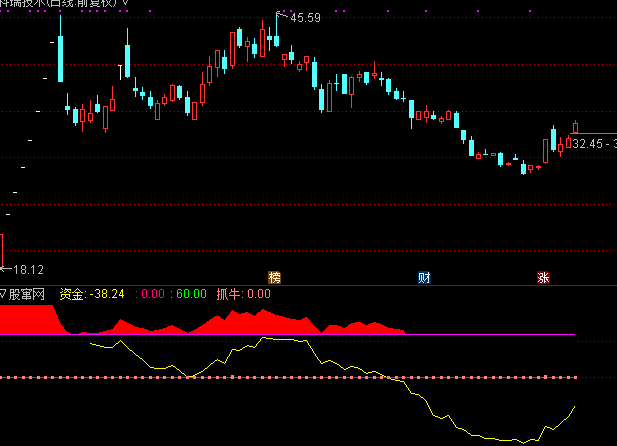The image size is (617, 446).
Task: Click the 股富网 indicator name
Action: [x=26, y=294]
